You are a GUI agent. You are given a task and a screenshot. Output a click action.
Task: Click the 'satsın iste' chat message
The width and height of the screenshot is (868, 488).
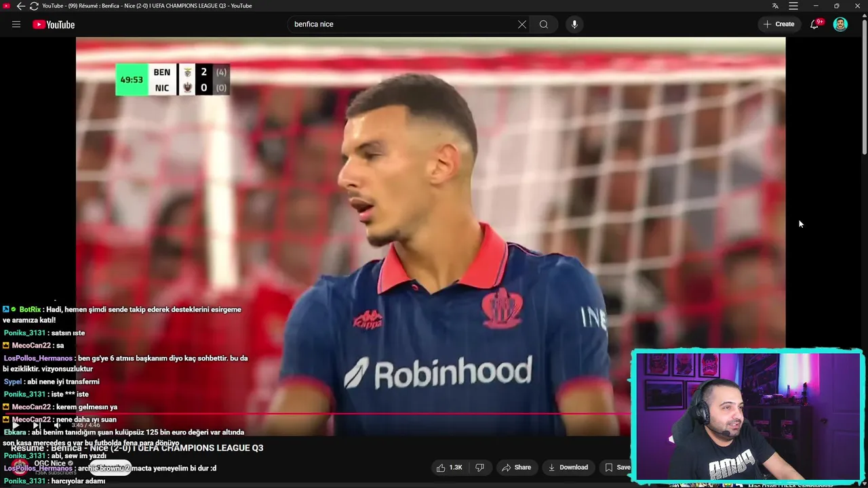click(x=44, y=333)
